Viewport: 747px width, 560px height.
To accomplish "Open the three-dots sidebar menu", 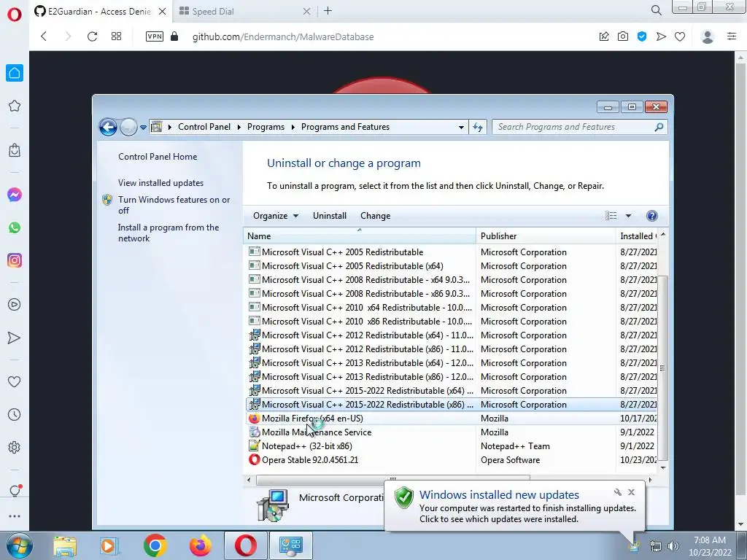I will coord(15,516).
